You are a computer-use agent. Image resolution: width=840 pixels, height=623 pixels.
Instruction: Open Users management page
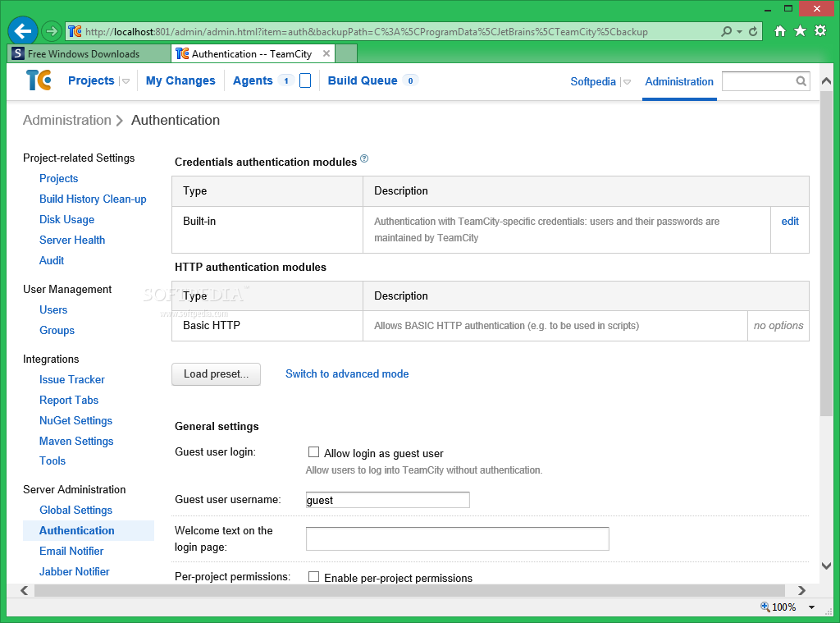53,310
